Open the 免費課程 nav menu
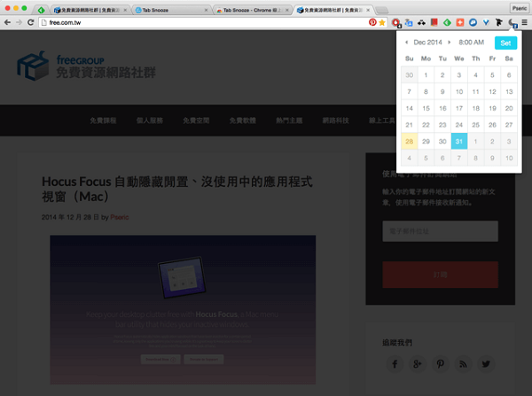This screenshot has height=396, width=532. pos(103,120)
